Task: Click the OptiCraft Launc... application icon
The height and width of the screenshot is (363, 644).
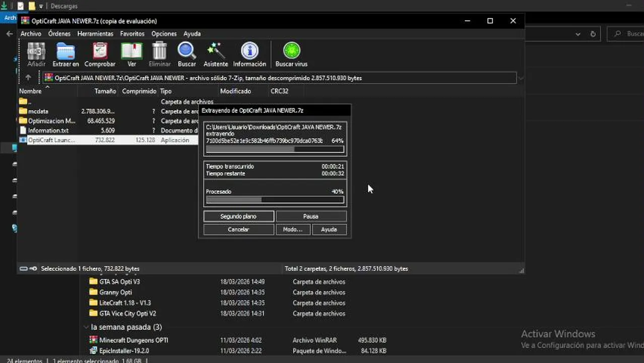Action: pyautogui.click(x=23, y=140)
